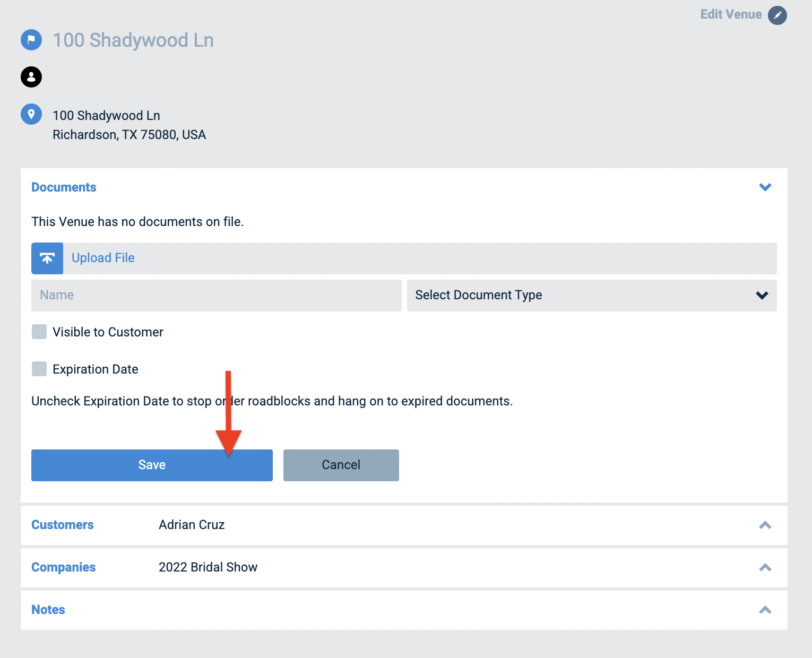
Task: Click the Companies section heading
Action: click(x=64, y=567)
